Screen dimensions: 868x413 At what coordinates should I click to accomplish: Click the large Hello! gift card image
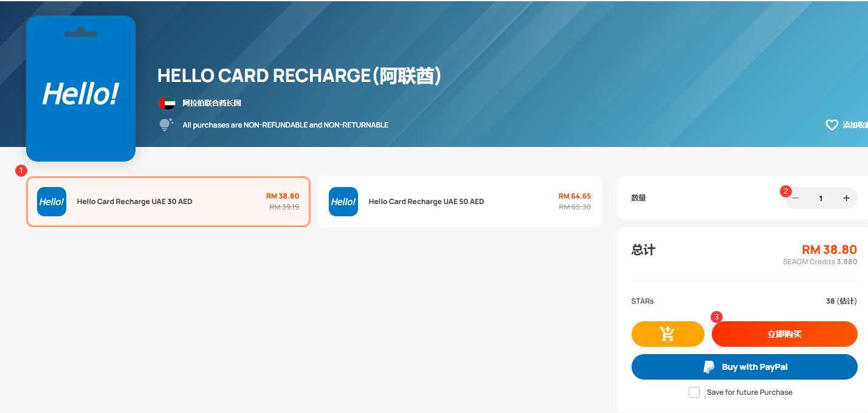(81, 89)
